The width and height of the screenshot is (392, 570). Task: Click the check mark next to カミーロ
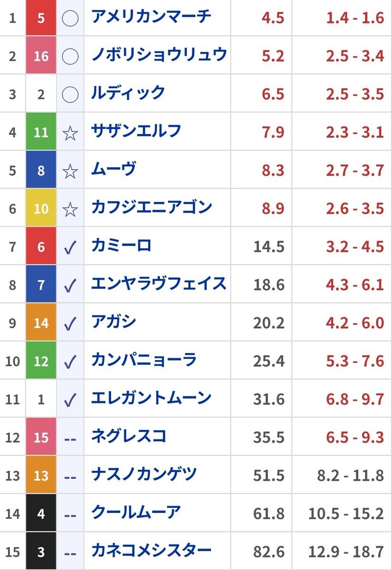pos(70,247)
